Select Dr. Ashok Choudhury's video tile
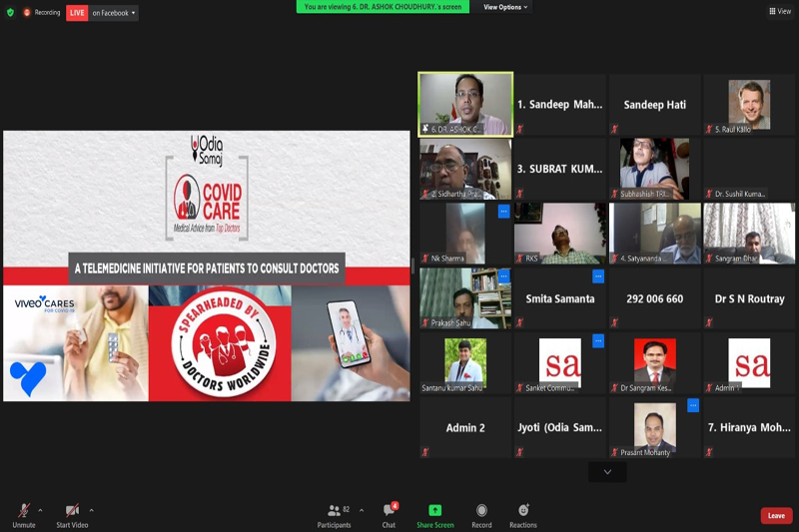799x532 pixels. [x=465, y=104]
